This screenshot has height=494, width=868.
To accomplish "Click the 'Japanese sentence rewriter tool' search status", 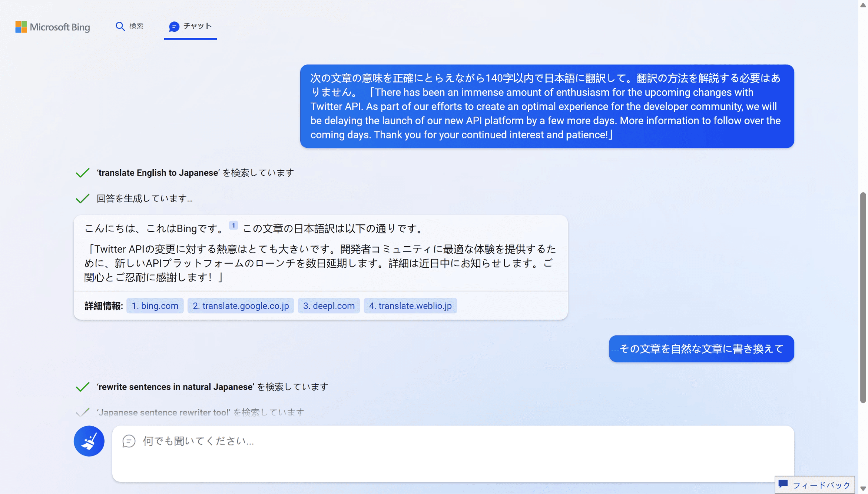I will [x=201, y=412].
